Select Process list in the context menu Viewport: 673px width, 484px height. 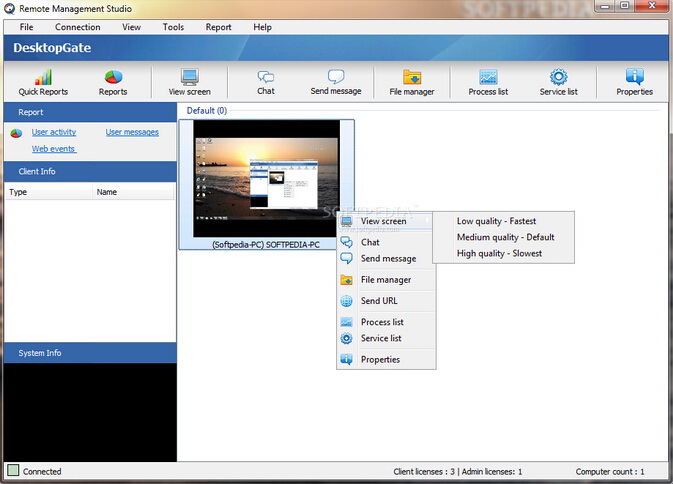386,322
